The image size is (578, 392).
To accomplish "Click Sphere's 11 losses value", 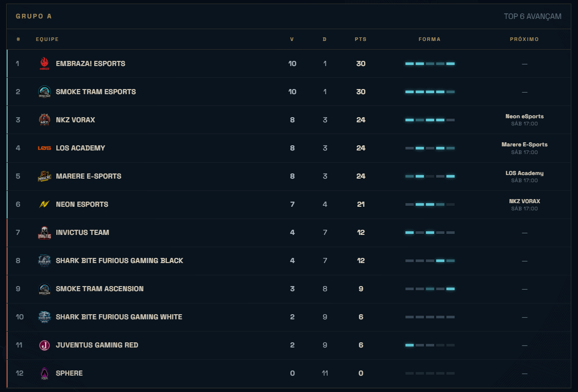I will click(325, 373).
